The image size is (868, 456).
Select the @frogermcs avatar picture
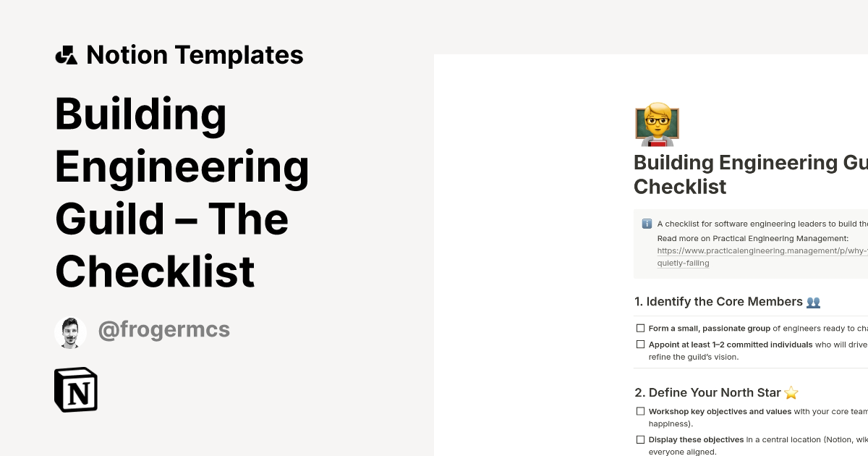click(70, 331)
